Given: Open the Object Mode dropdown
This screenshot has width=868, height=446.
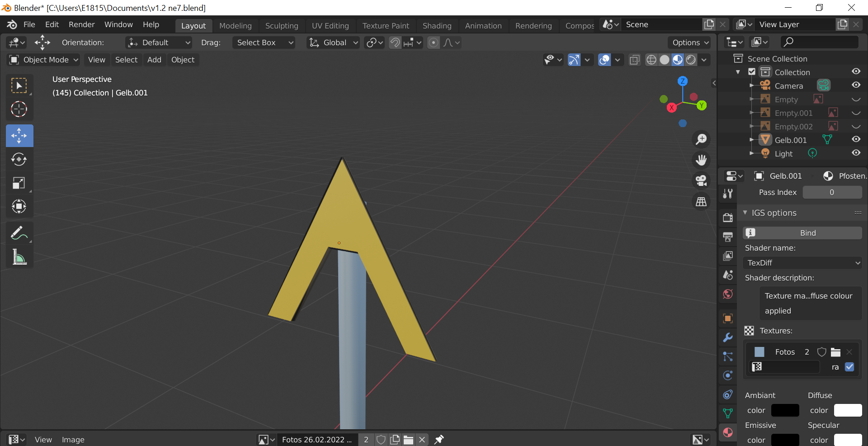Looking at the screenshot, I should tap(44, 60).
